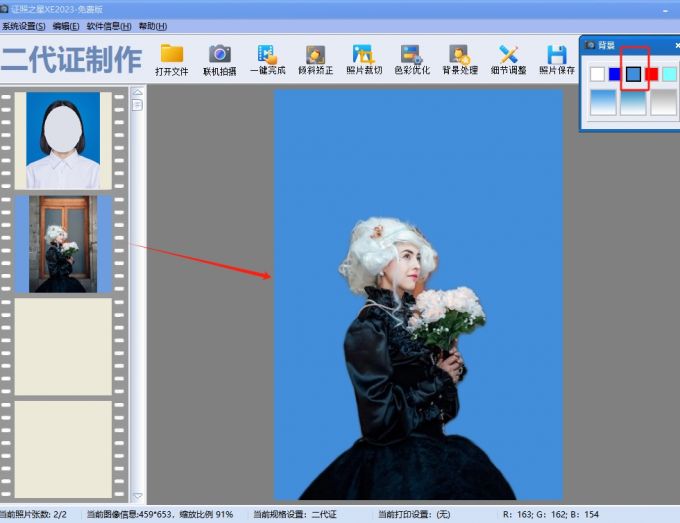Pick the white background color swatch

(597, 73)
